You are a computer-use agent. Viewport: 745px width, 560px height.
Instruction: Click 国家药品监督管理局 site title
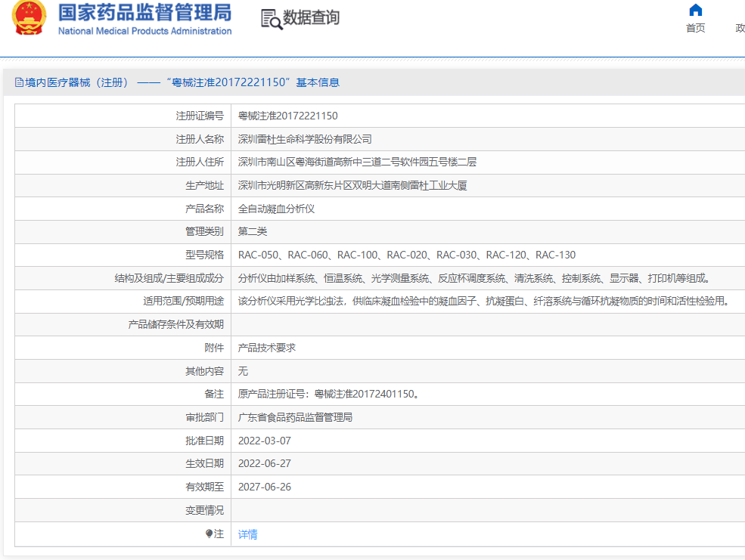pos(145,13)
